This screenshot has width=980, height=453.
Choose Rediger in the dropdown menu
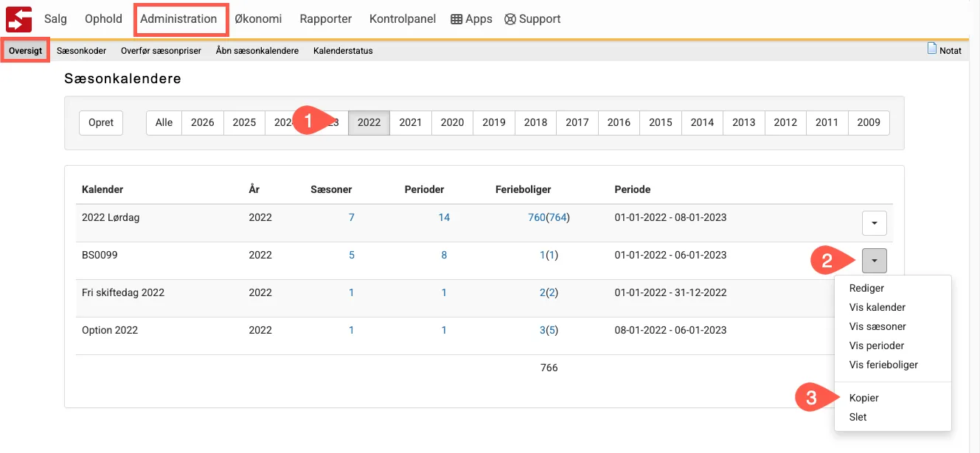[866, 288]
